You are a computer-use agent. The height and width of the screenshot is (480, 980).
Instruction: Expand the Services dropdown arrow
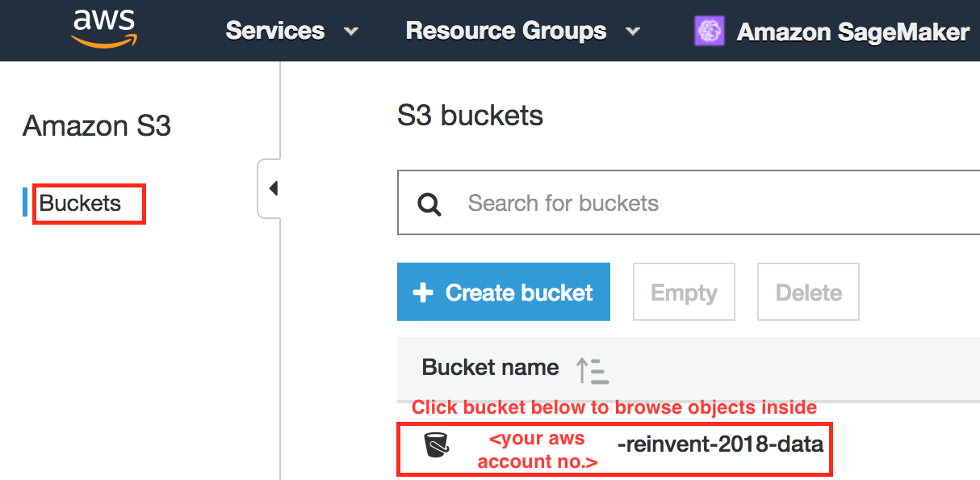[350, 32]
